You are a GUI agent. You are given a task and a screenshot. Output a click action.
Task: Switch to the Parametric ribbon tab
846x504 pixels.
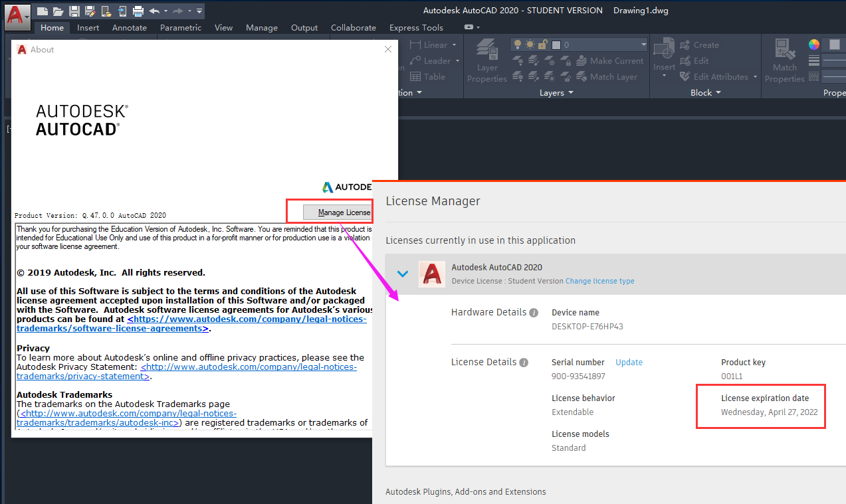(181, 28)
